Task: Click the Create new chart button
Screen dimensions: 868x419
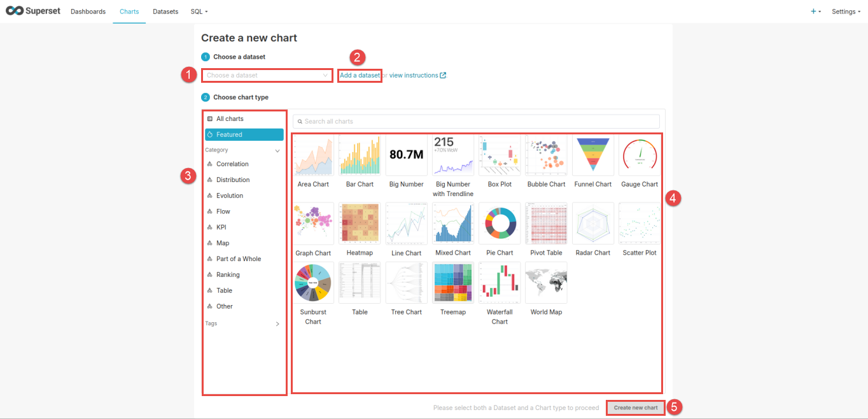Action: (636, 408)
